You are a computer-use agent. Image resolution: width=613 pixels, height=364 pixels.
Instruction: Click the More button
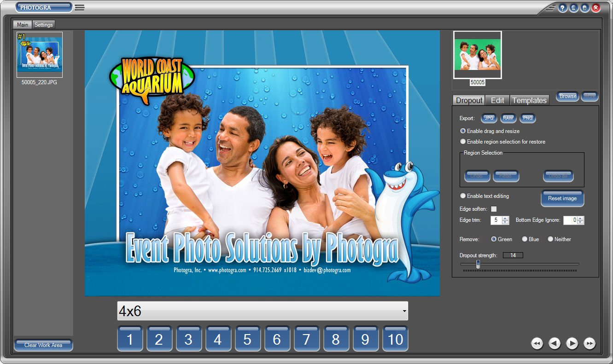(x=590, y=96)
